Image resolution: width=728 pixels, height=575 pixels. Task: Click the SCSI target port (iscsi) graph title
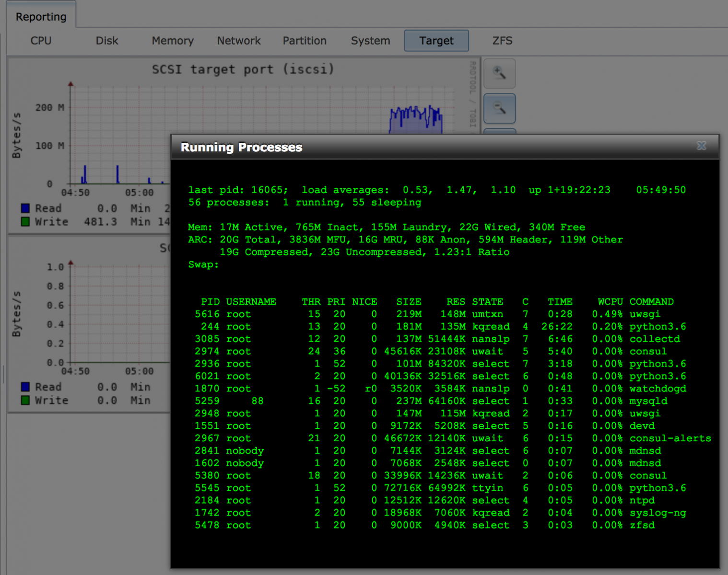243,69
